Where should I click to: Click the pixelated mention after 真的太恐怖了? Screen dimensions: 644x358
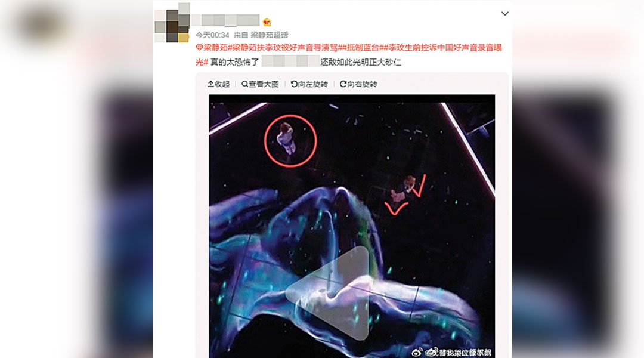click(x=290, y=61)
